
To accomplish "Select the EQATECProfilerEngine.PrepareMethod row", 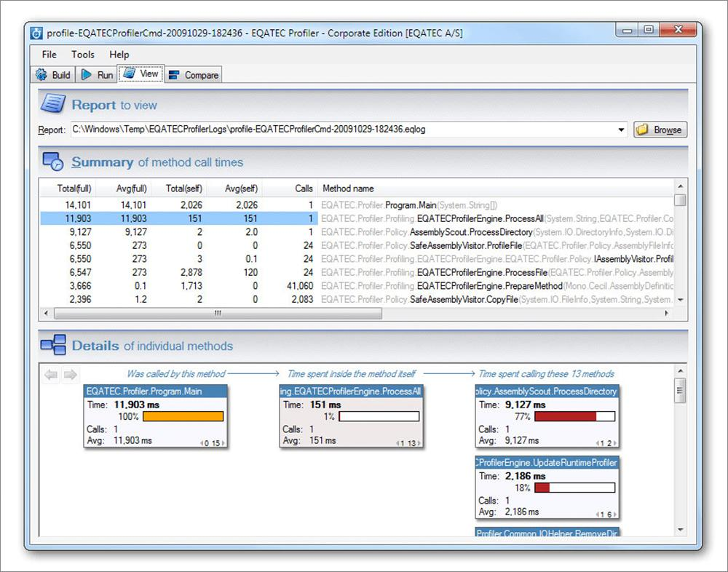I will [x=357, y=285].
